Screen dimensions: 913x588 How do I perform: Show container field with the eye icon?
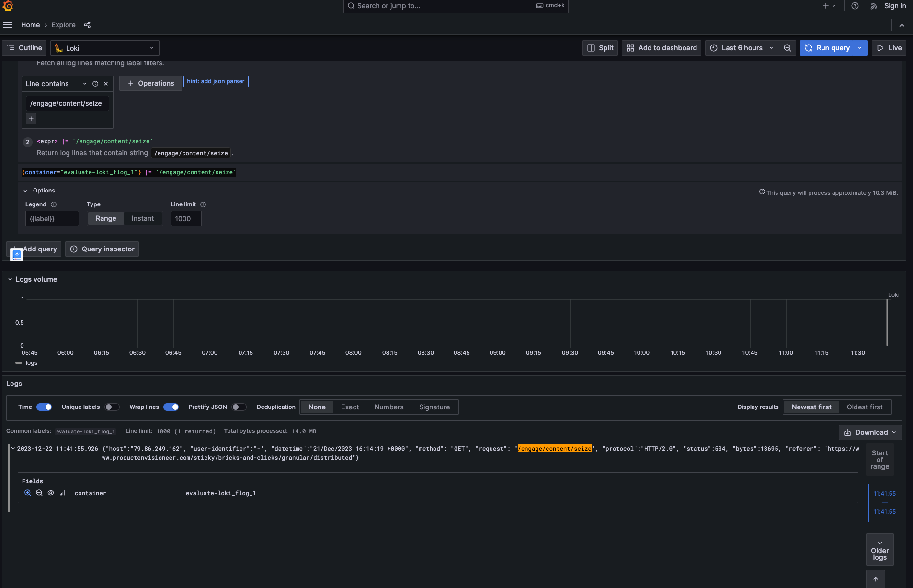51,493
